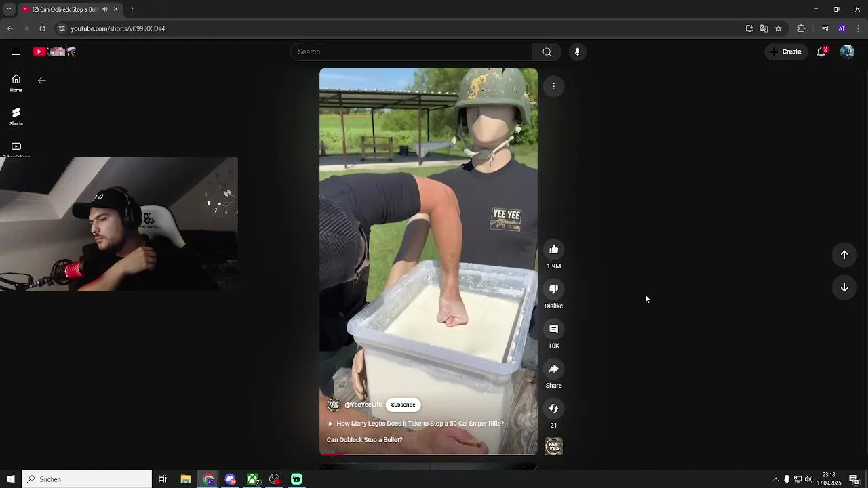Open the 10K comments panel
This screenshot has width=868, height=488.
(x=553, y=329)
